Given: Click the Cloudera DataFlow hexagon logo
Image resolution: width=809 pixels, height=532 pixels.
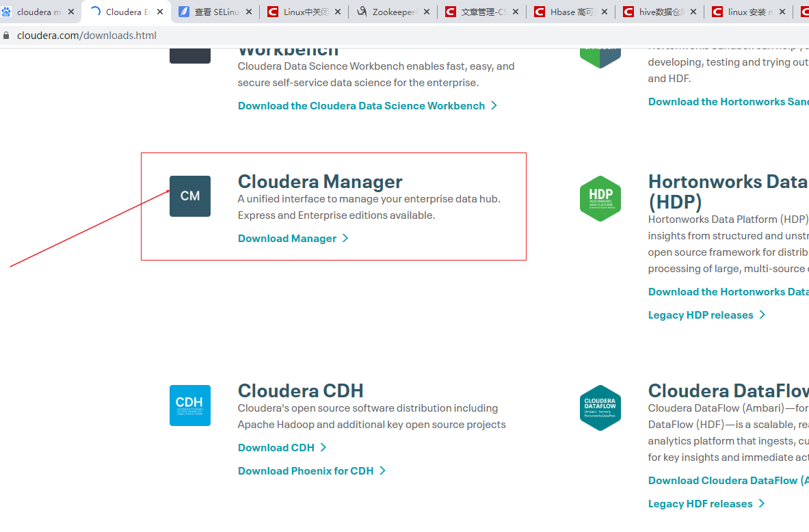Looking at the screenshot, I should click(600, 408).
